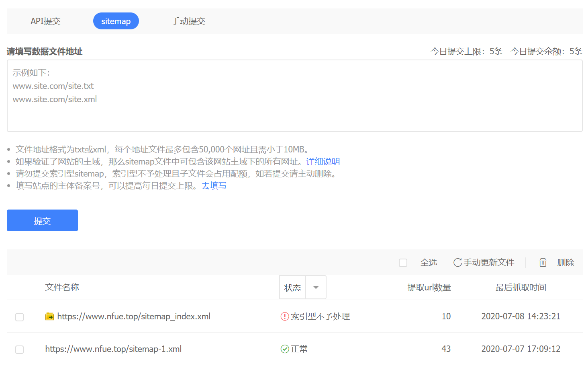Viewport: 588px width, 368px height.
Task: Click the red warning icon for 索引型不予处理
Action: coord(285,317)
